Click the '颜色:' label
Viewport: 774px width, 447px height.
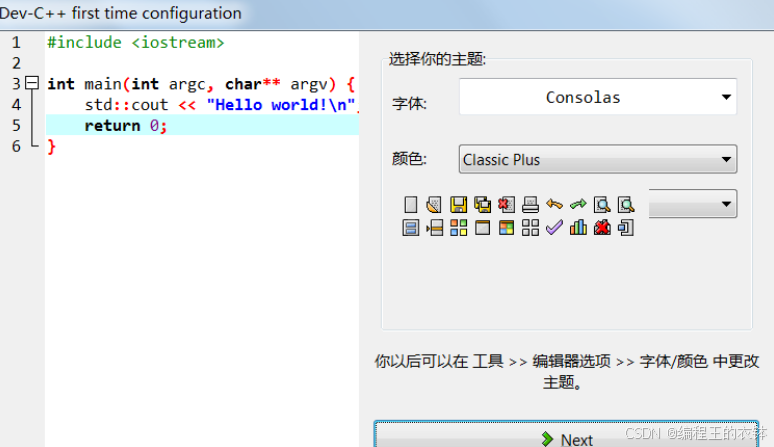(409, 159)
